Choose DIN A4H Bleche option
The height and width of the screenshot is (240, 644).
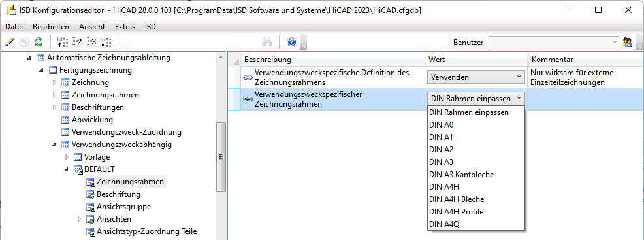pos(476,199)
